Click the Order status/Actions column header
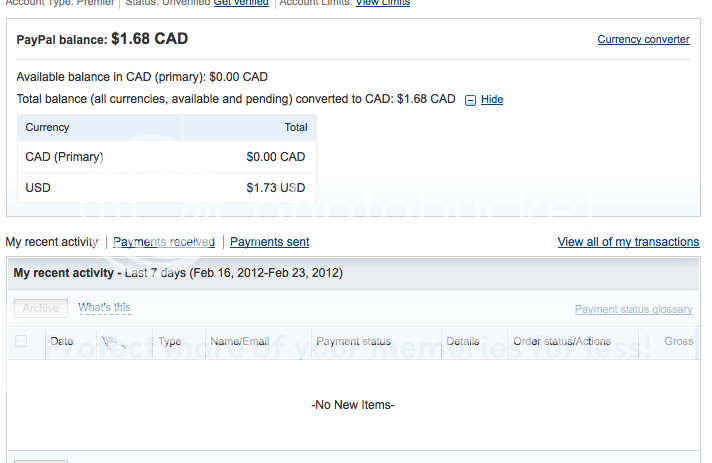The height and width of the screenshot is (463, 712). tap(562, 342)
